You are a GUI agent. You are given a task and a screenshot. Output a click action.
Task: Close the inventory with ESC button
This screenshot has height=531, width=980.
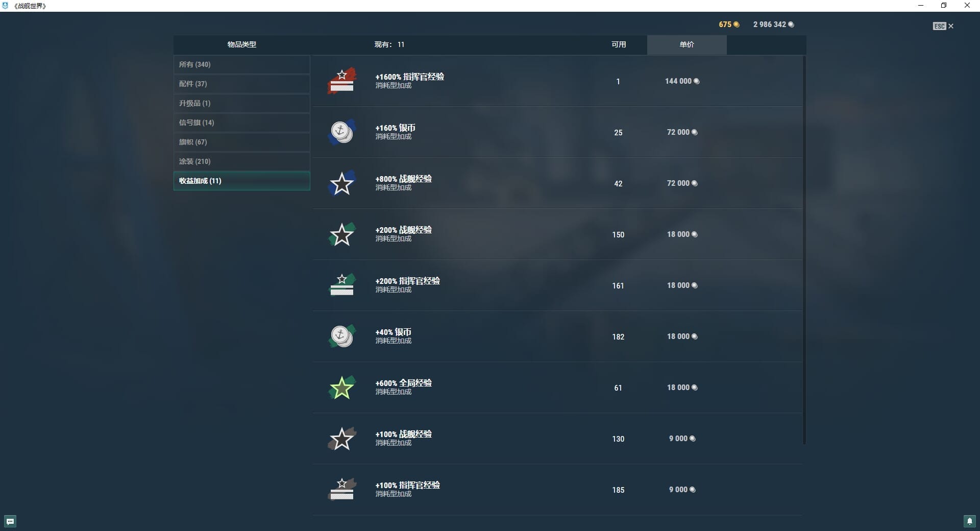pos(943,26)
